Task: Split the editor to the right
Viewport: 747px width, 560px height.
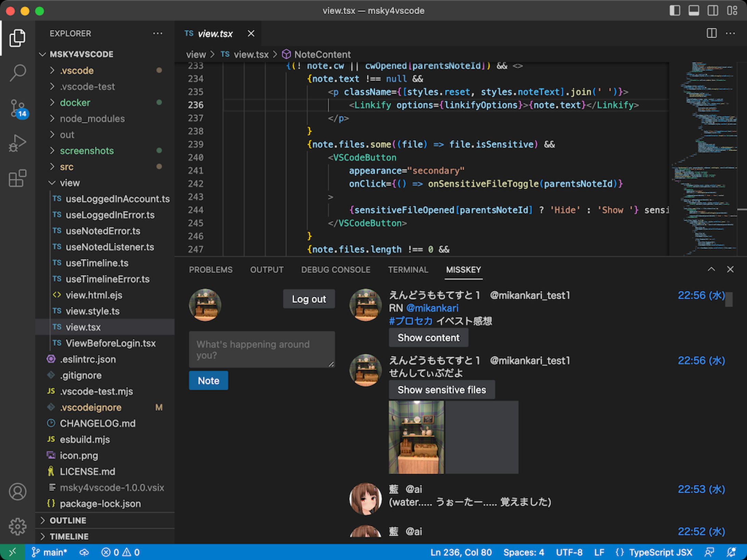Action: [x=711, y=34]
